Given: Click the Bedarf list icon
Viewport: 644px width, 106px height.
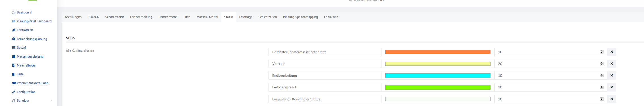Looking at the screenshot, I should pyautogui.click(x=14, y=48).
